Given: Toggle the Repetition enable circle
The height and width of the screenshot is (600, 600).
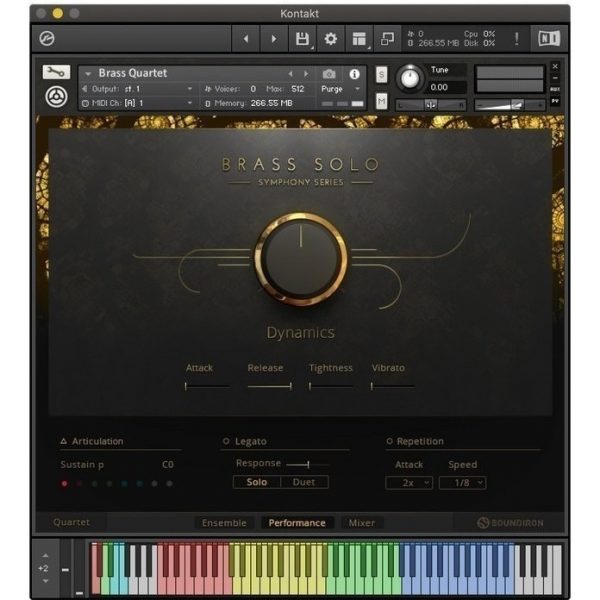Looking at the screenshot, I should (390, 441).
